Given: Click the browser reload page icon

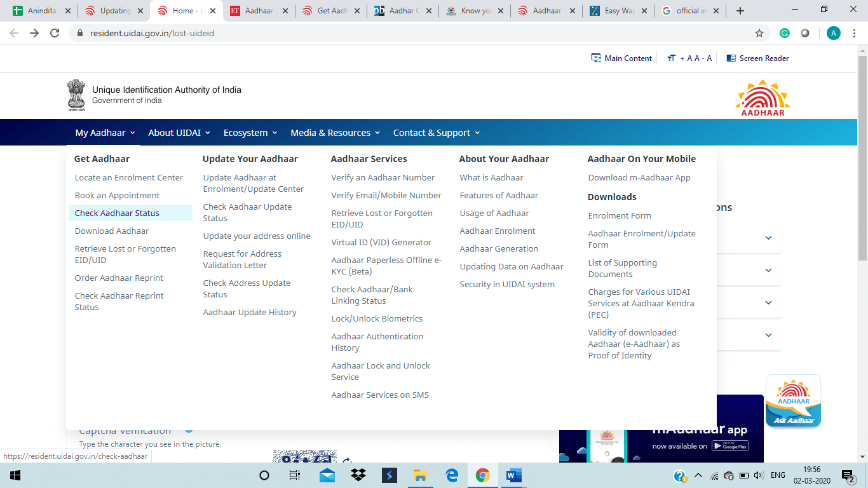Looking at the screenshot, I should click(55, 33).
